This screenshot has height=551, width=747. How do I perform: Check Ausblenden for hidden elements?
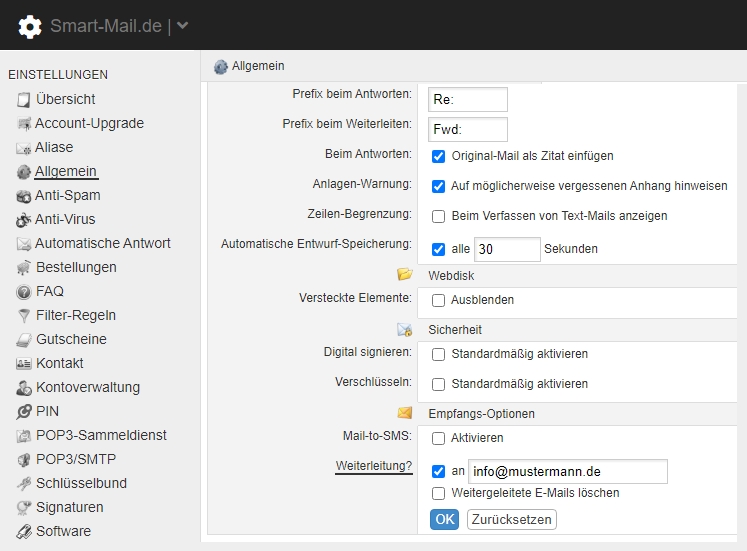point(438,300)
